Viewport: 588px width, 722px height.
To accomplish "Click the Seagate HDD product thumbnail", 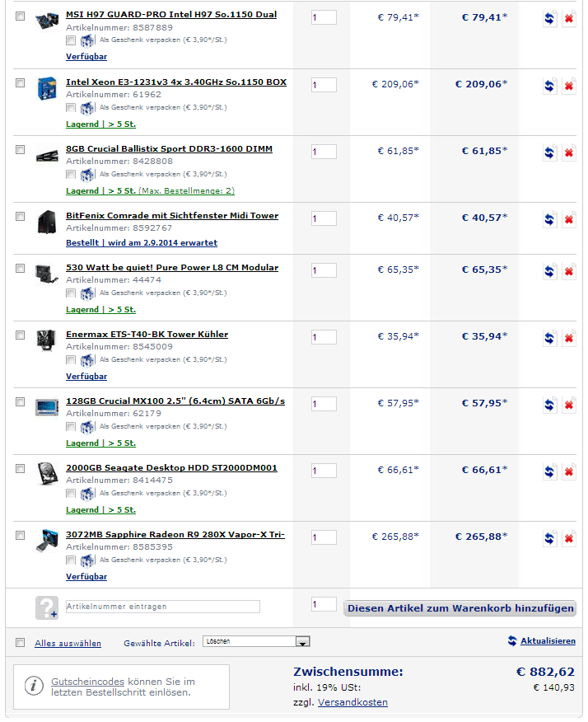I will [x=47, y=474].
